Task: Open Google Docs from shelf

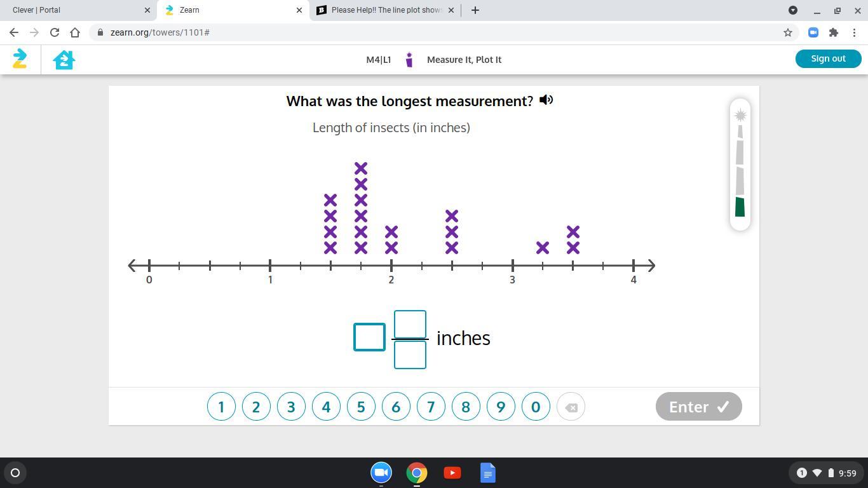Action: coord(487,473)
